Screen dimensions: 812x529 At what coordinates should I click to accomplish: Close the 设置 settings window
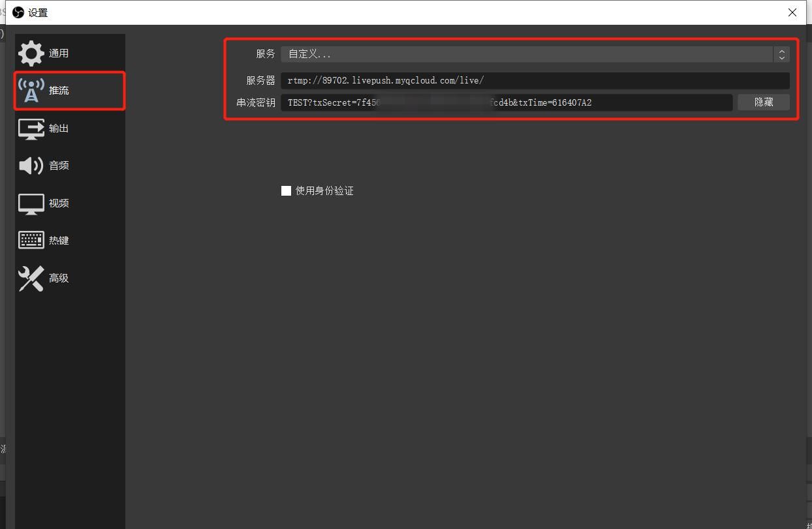tap(792, 12)
